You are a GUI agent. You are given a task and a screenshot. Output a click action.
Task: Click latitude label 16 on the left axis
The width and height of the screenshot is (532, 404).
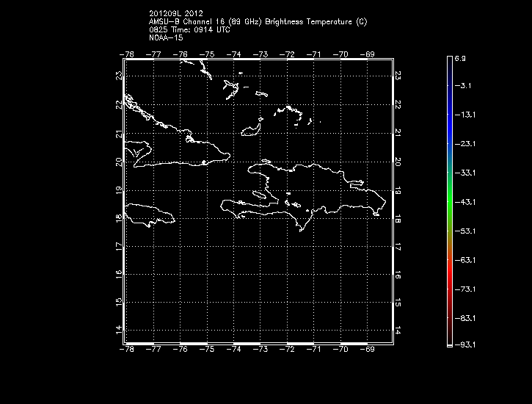(x=119, y=274)
